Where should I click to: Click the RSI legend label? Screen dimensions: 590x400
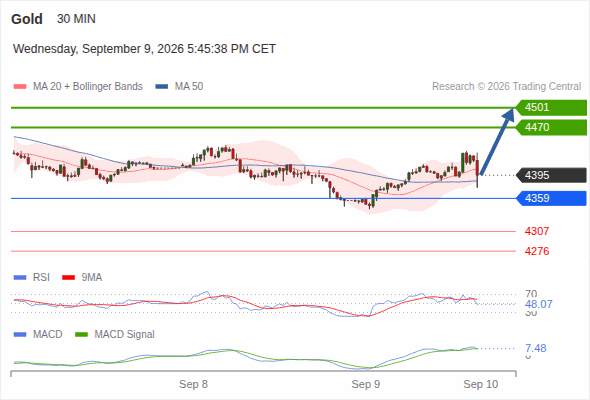[x=41, y=278]
